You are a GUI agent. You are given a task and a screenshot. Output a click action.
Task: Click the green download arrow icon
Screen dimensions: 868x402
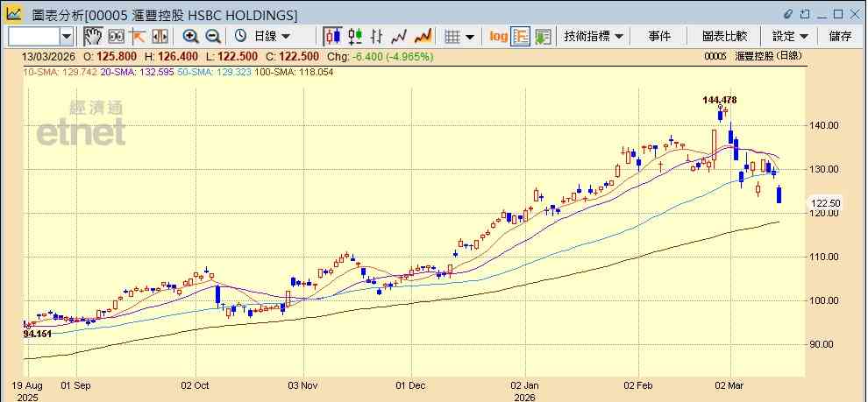click(x=543, y=37)
